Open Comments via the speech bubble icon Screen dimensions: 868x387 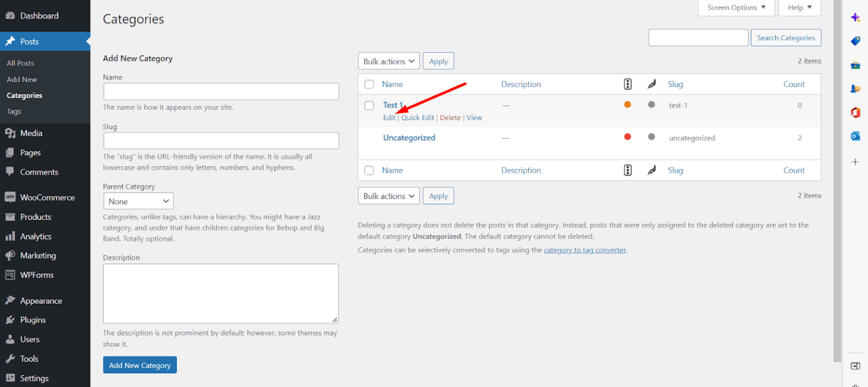pos(11,172)
